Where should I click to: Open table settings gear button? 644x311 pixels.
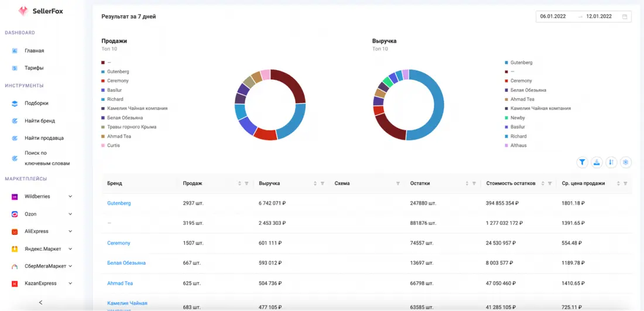click(x=626, y=162)
